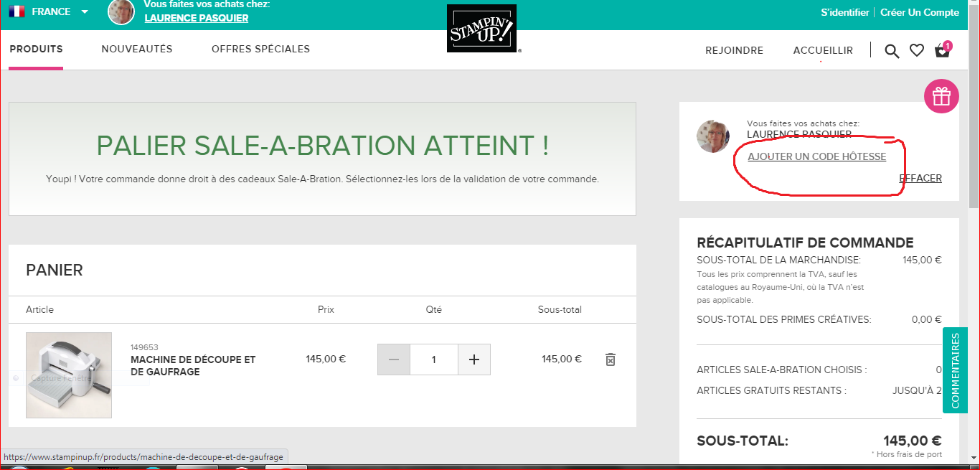Click ARTICLES SALE-A-BRATION CHOISIS label
Screen dimensions: 980x470
(782, 370)
